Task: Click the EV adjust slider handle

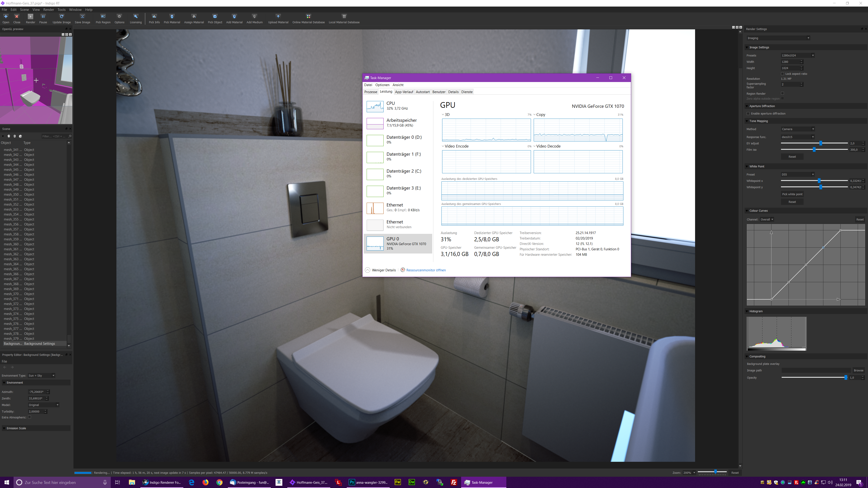Action: point(821,143)
